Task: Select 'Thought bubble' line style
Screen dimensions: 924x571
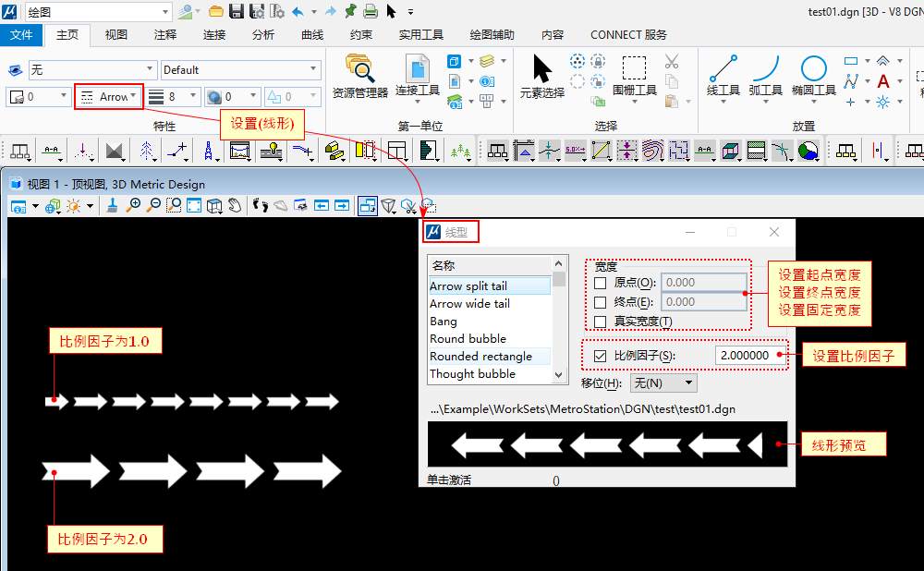Action: click(490, 374)
